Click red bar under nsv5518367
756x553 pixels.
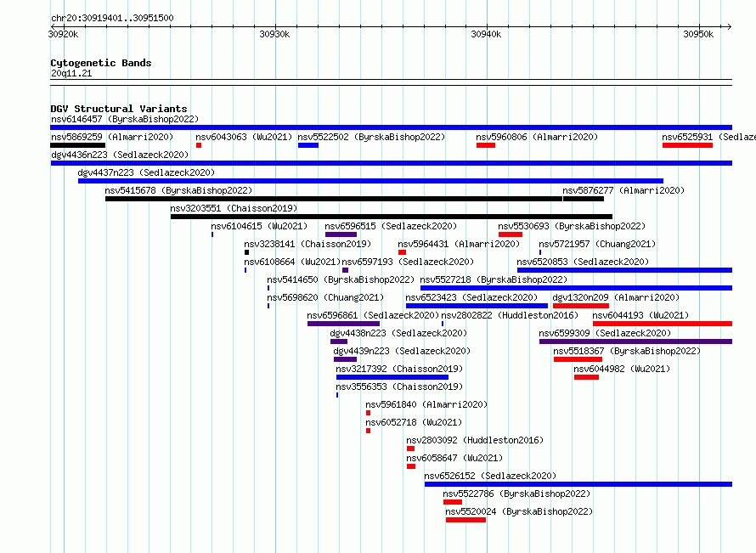pos(578,359)
